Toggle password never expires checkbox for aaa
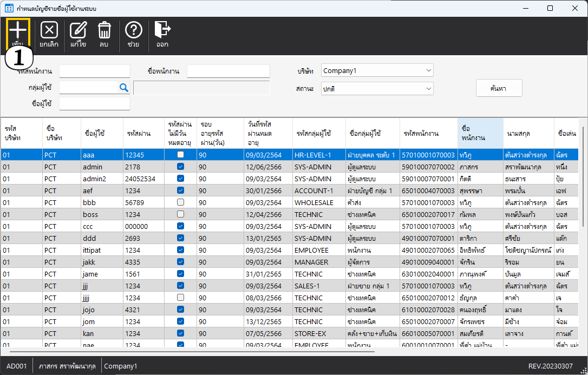This screenshot has width=588, height=375. coord(181,155)
